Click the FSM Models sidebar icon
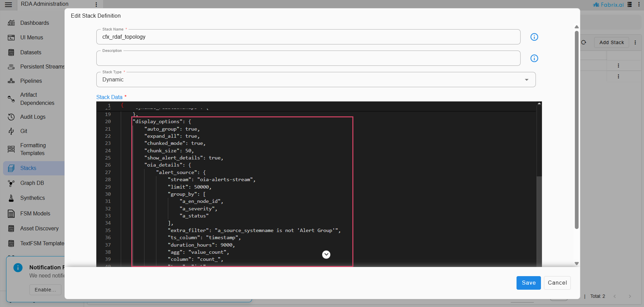644x307 pixels. click(x=11, y=214)
